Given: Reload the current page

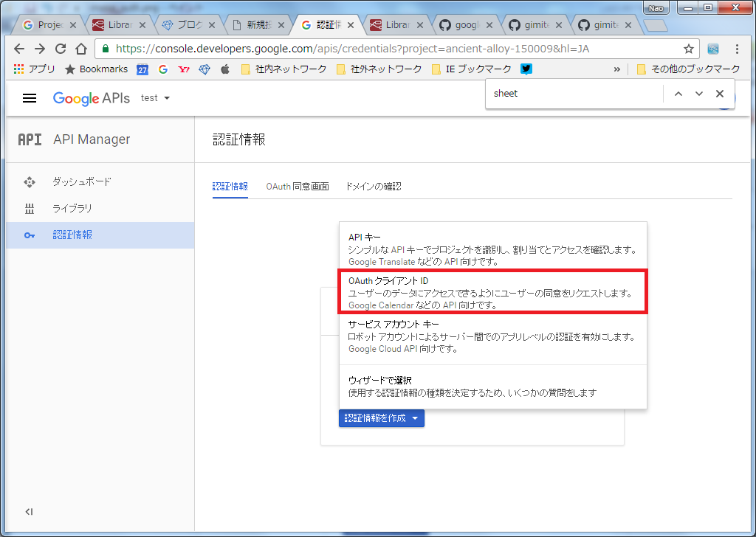Looking at the screenshot, I should 61,49.
